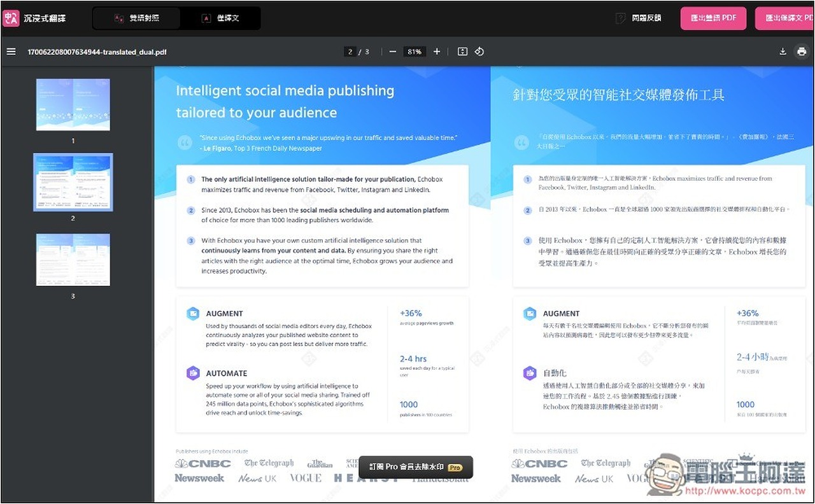
Task: Zoom out with the minus icon
Action: point(393,52)
